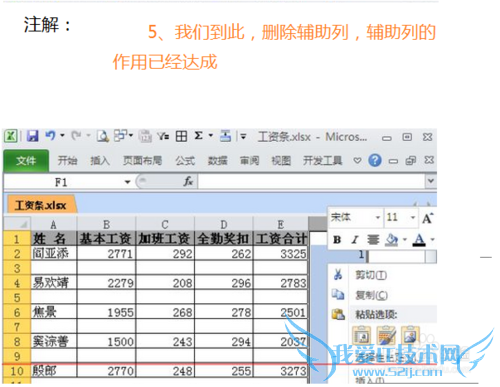Open Customize Quick Access Toolbar dropdown

(243, 136)
